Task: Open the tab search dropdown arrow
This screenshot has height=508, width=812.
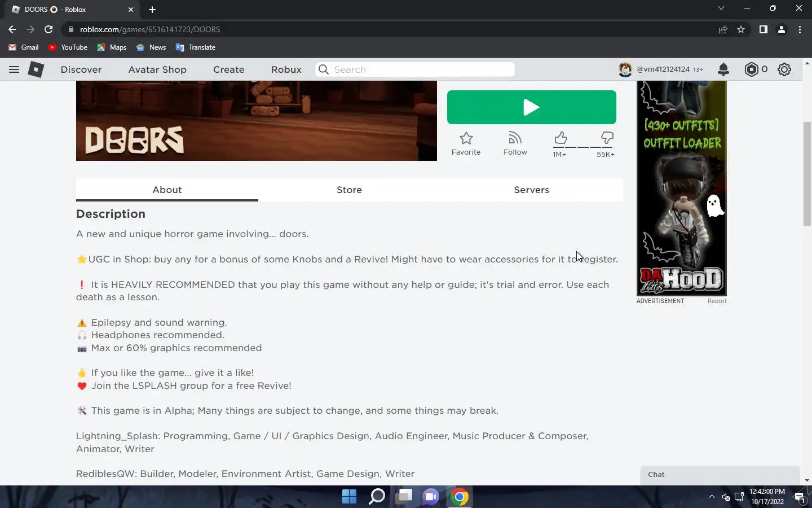Action: (x=721, y=8)
